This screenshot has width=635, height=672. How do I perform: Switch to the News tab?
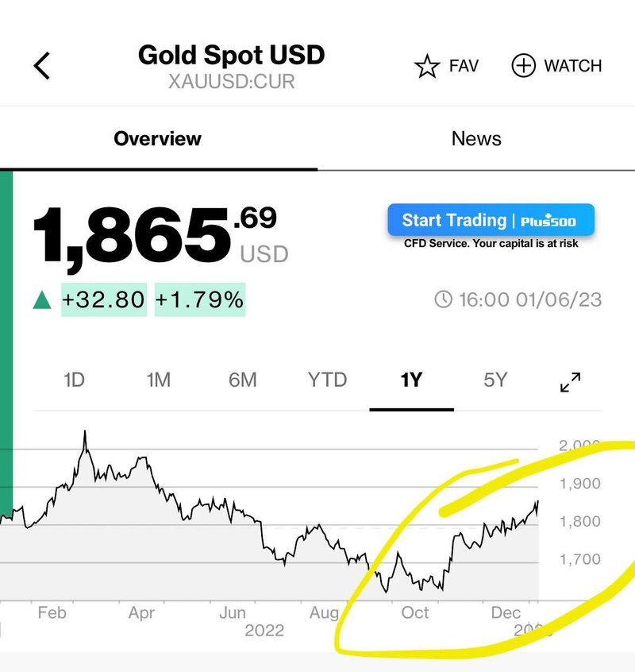point(476,138)
